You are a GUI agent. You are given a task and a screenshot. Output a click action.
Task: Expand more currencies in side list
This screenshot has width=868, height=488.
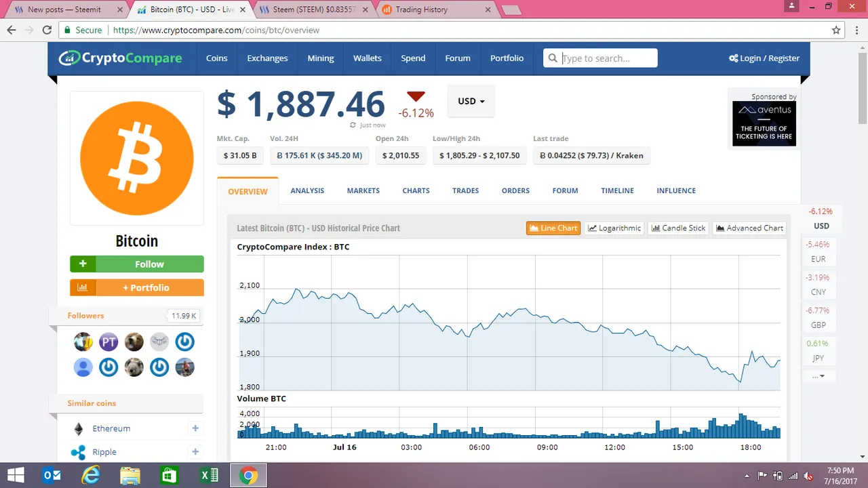(x=818, y=376)
